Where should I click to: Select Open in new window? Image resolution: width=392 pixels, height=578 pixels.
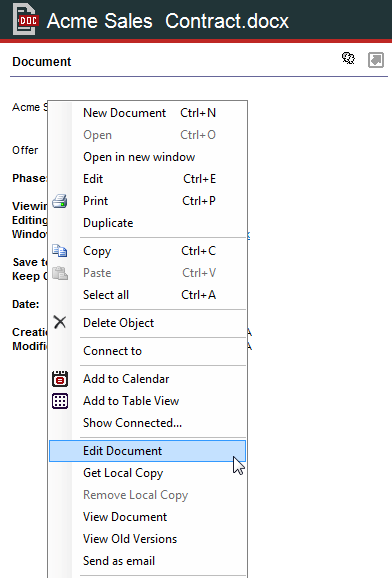click(148, 157)
